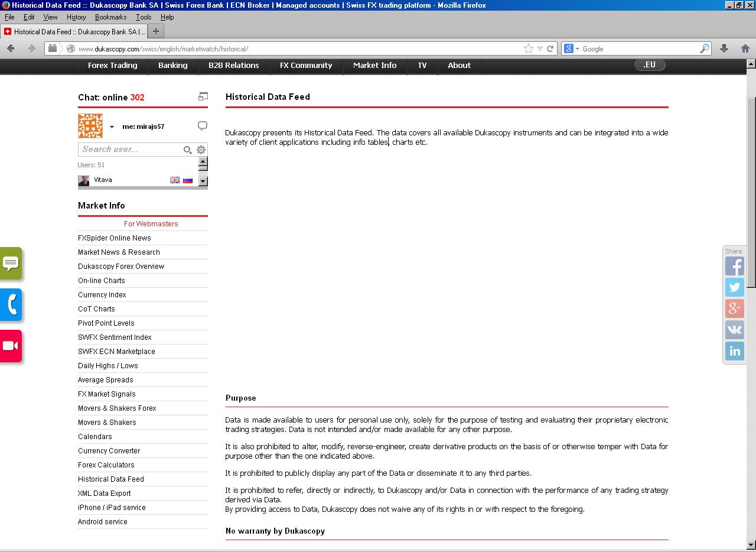Pop out the chat window icon

[x=203, y=96]
